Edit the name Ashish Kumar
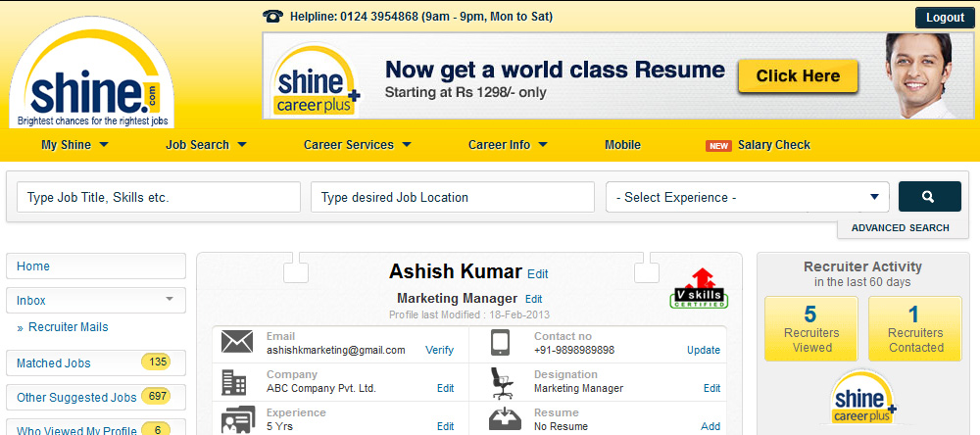This screenshot has width=980, height=435. 537,273
